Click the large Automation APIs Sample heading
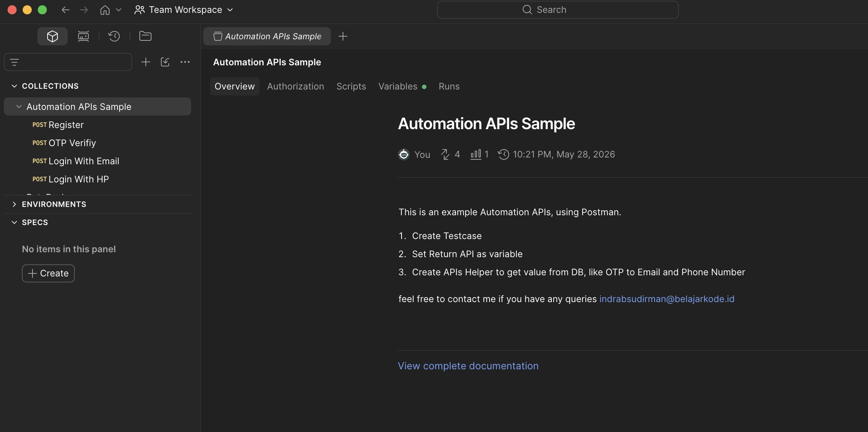 click(x=487, y=124)
